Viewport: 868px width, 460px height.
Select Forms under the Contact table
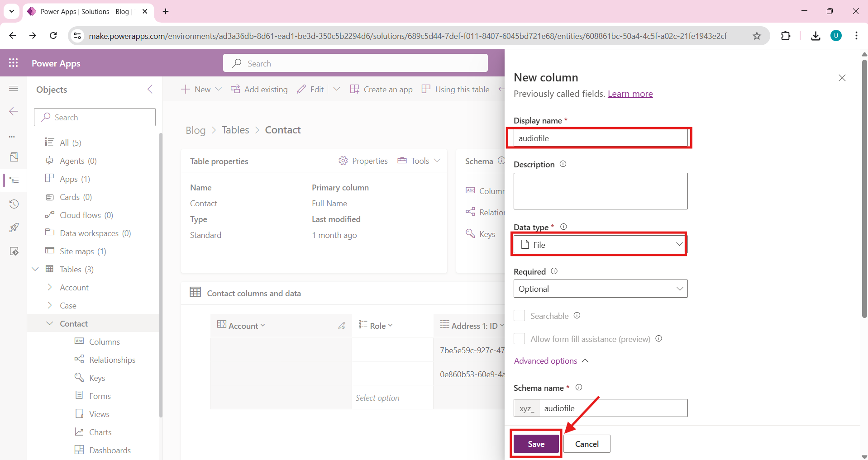(100, 396)
